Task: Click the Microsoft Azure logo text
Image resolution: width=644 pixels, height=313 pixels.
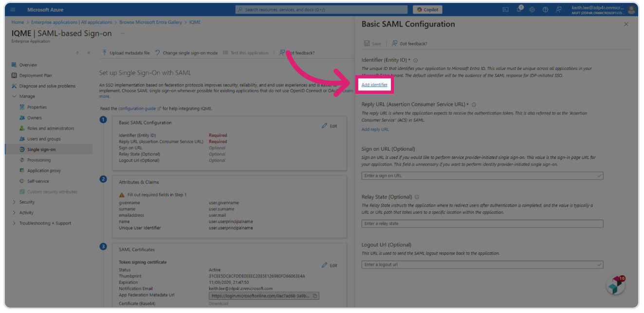Action: click(x=45, y=10)
